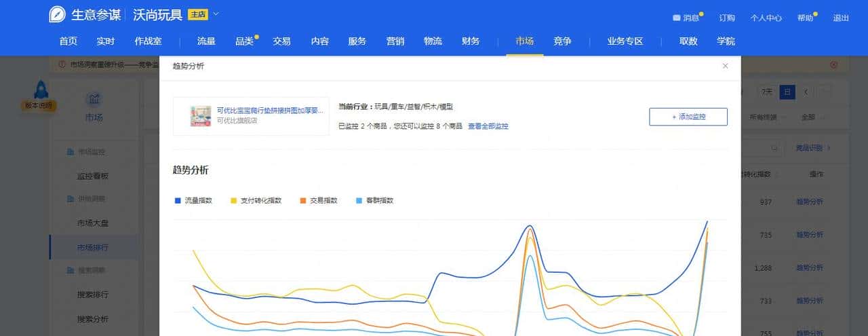The width and height of the screenshot is (868, 336).
Task: Open the 竞争 tab
Action: click(x=562, y=41)
